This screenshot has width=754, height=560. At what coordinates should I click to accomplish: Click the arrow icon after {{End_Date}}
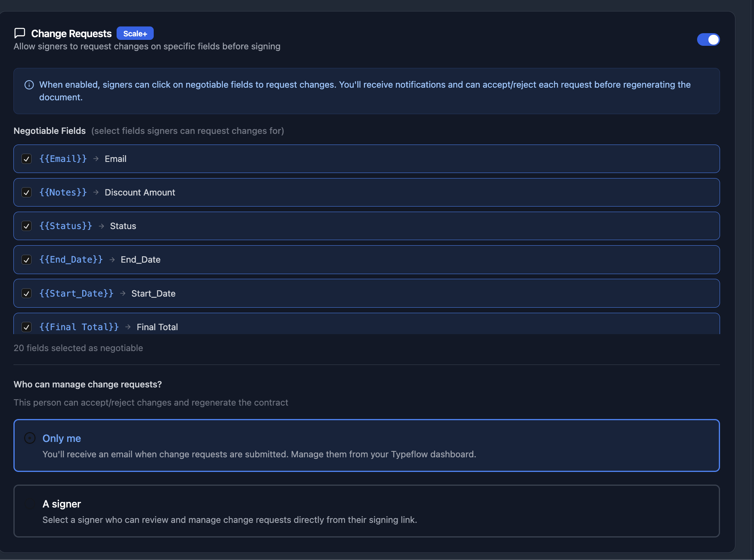click(112, 259)
